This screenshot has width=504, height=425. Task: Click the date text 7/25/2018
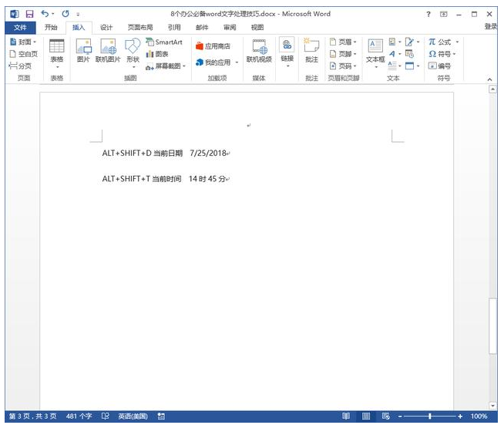coord(208,153)
